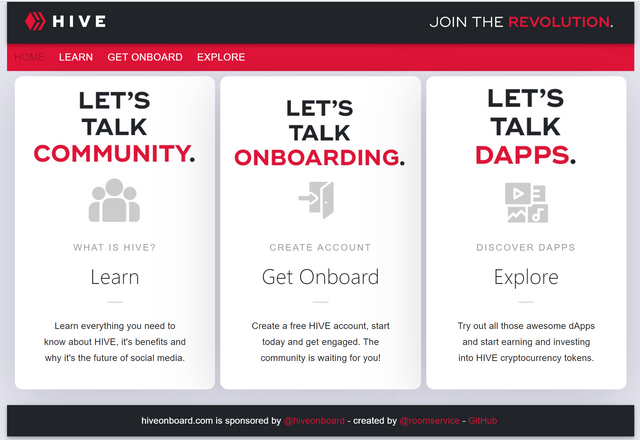Click the HIVE wordmark in the header
The height and width of the screenshot is (440, 640).
coord(79,22)
